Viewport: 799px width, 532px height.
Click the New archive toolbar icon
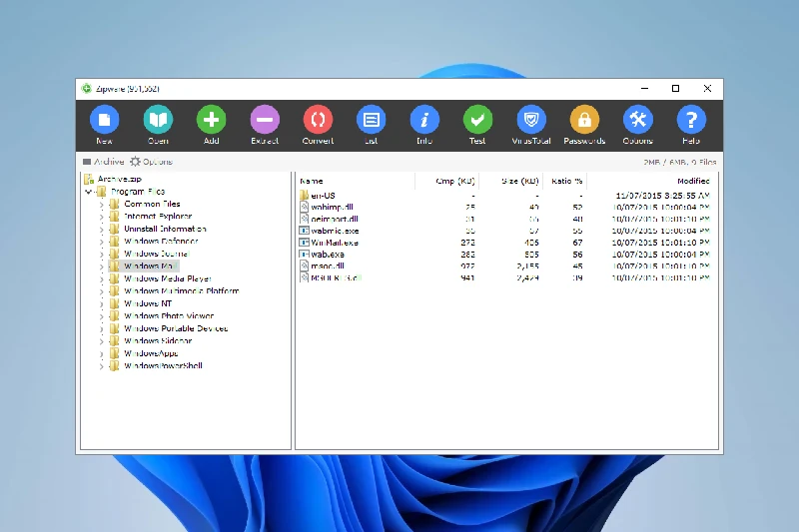pyautogui.click(x=105, y=120)
